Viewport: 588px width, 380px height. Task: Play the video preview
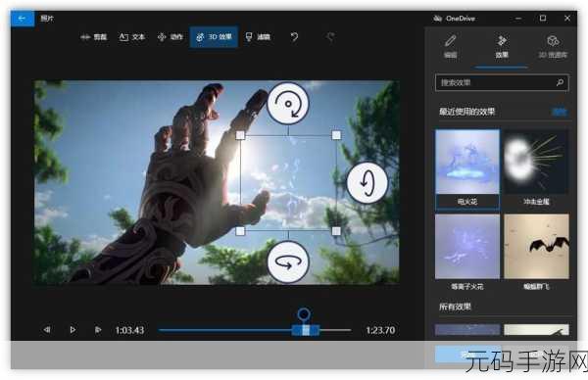[x=73, y=330]
